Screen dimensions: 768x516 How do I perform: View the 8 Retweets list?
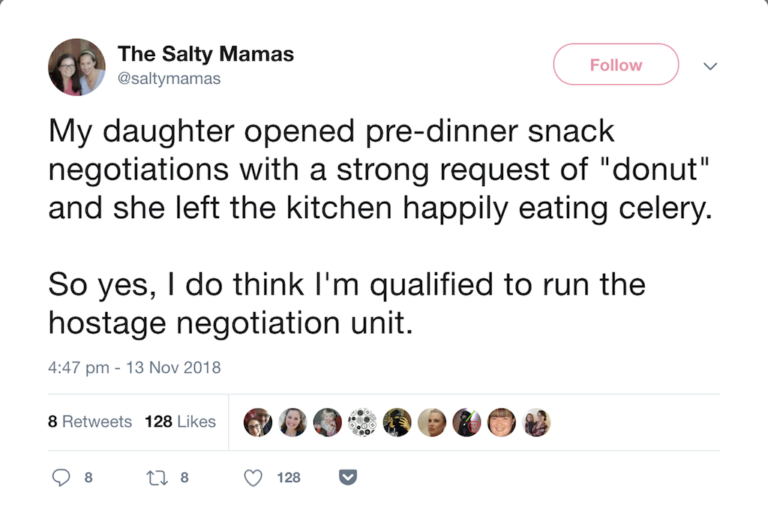click(x=90, y=422)
